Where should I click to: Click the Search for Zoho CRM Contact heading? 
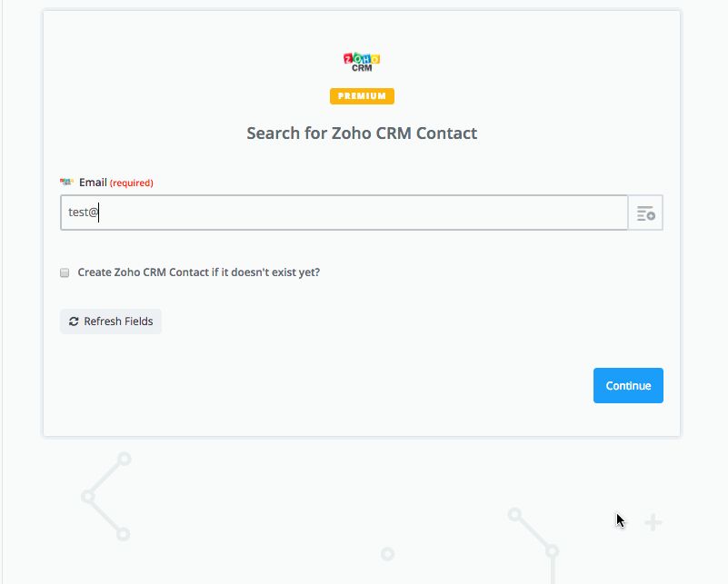362,134
